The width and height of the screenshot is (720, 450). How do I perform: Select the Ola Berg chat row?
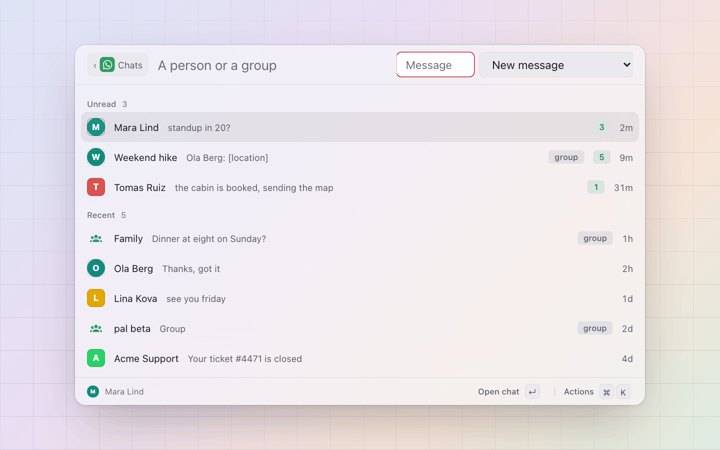(360, 269)
